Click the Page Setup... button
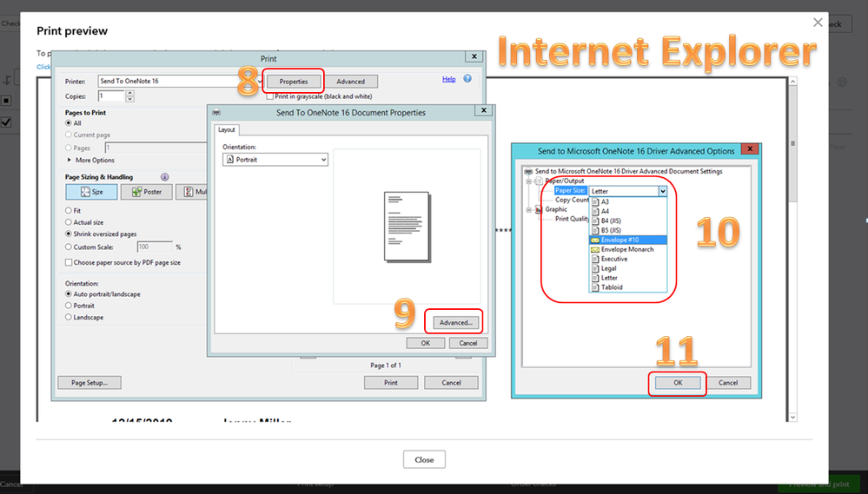Viewport: 868px width, 494px height. 89,382
